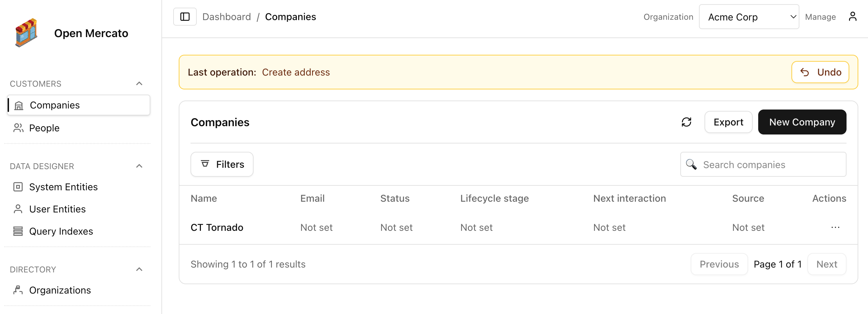The image size is (868, 314).
Task: Click the sidebar collapse icon near Dashboard breadcrumb
Action: click(x=185, y=16)
